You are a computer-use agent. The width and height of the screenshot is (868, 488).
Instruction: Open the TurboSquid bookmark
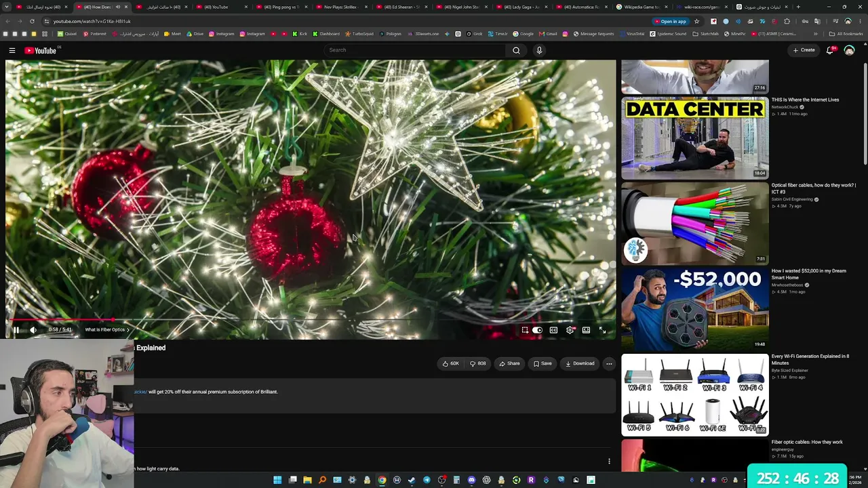click(359, 34)
